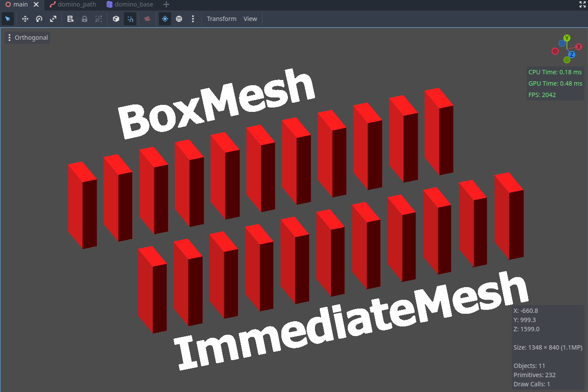Open the View menu
The height and width of the screenshot is (392, 588).
(250, 19)
